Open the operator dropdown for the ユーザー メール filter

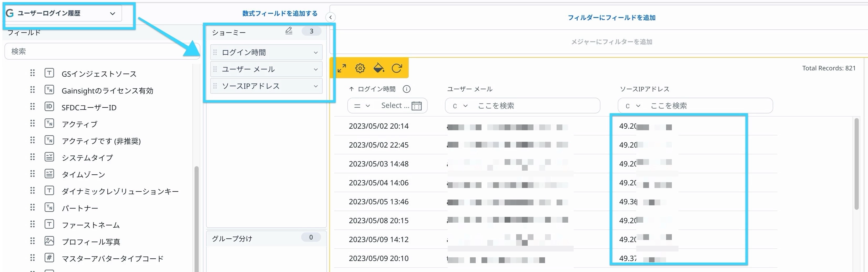point(460,106)
